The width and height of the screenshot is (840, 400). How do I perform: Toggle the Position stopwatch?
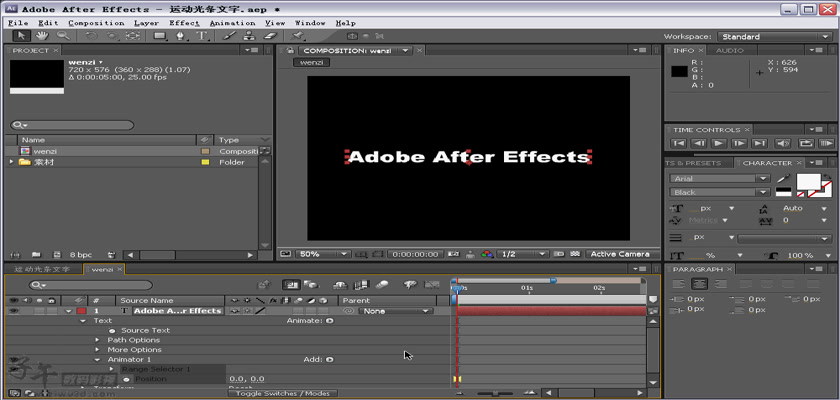point(126,379)
